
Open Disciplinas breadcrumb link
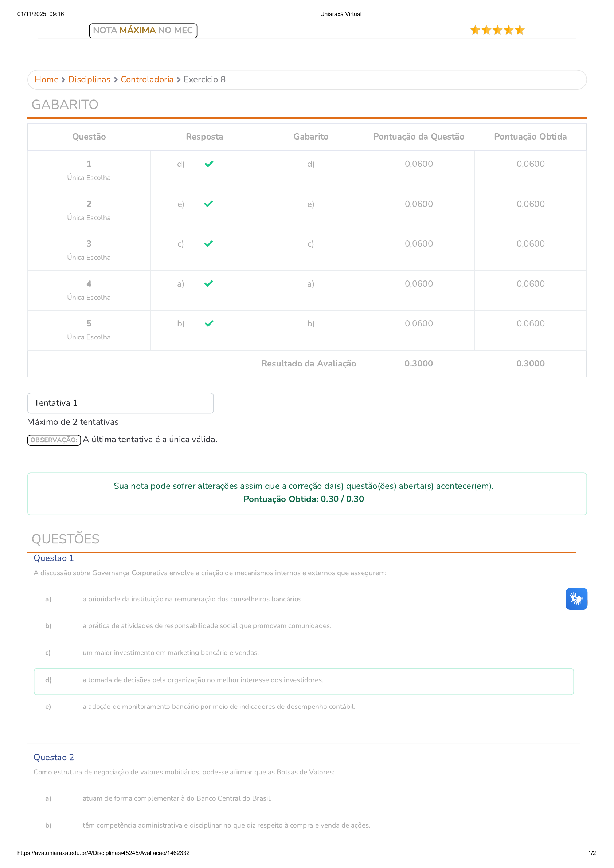pyautogui.click(x=89, y=79)
